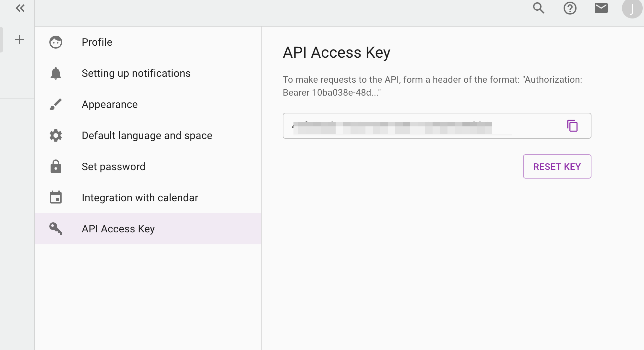
Task: Click the calendar integration icon
Action: (56, 198)
